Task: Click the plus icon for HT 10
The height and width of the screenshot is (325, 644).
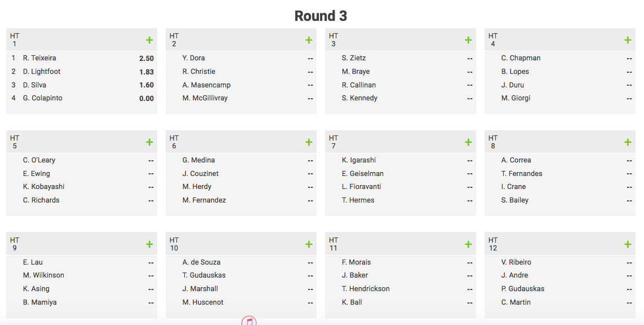Action: (309, 244)
